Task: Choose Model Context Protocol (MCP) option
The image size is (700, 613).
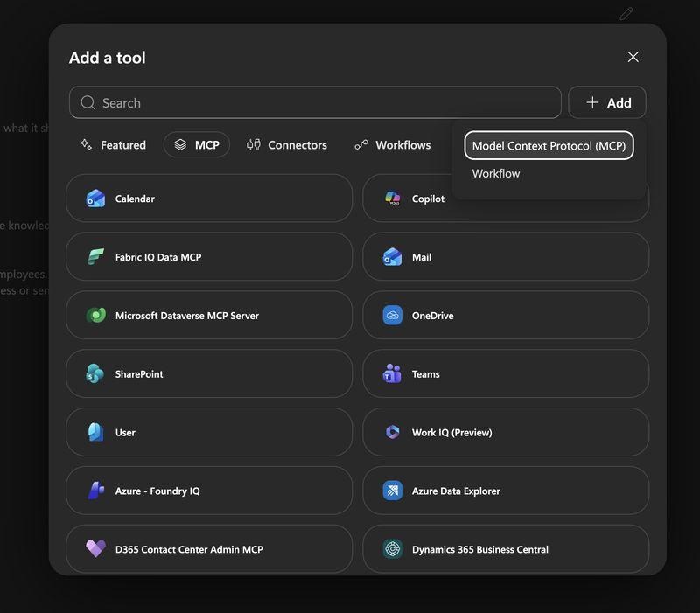Action: [549, 145]
